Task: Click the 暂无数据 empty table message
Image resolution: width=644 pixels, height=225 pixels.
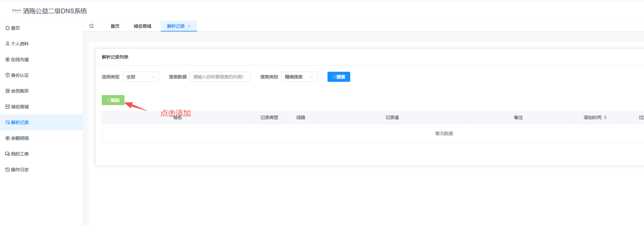Action: click(444, 133)
